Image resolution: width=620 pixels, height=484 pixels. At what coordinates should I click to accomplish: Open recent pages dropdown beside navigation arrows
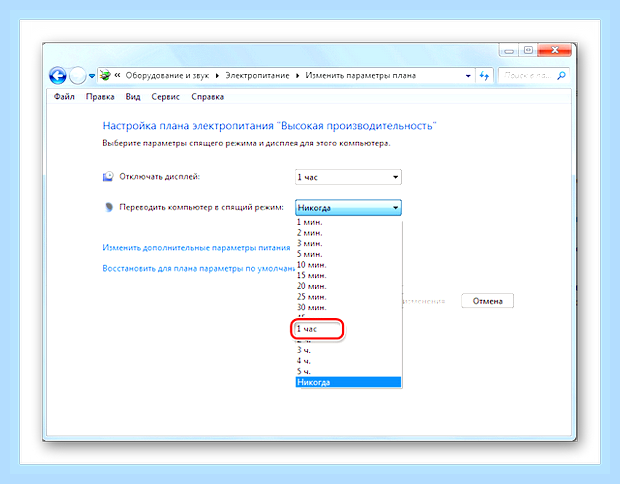(x=92, y=76)
